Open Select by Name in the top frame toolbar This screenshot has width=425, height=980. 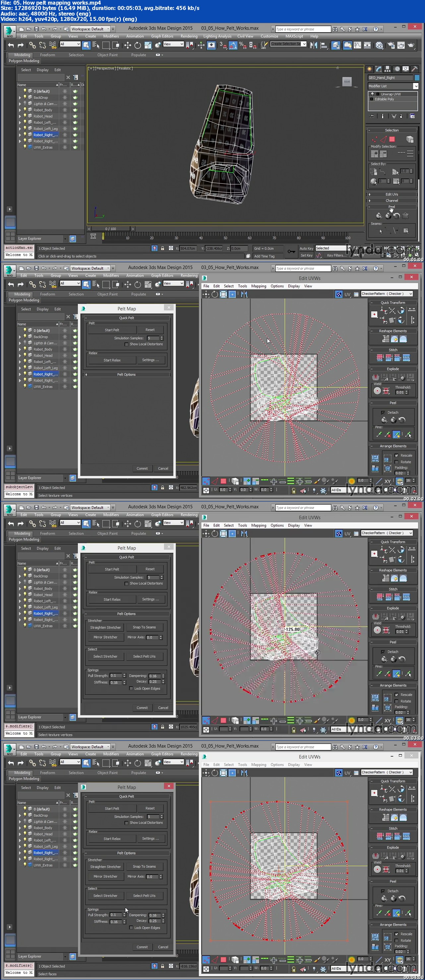(x=96, y=45)
